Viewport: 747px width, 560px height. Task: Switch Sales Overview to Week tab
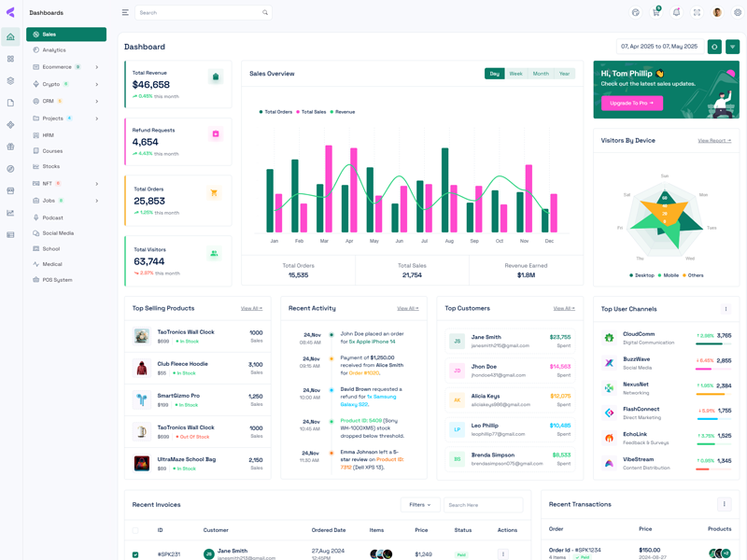coord(515,74)
